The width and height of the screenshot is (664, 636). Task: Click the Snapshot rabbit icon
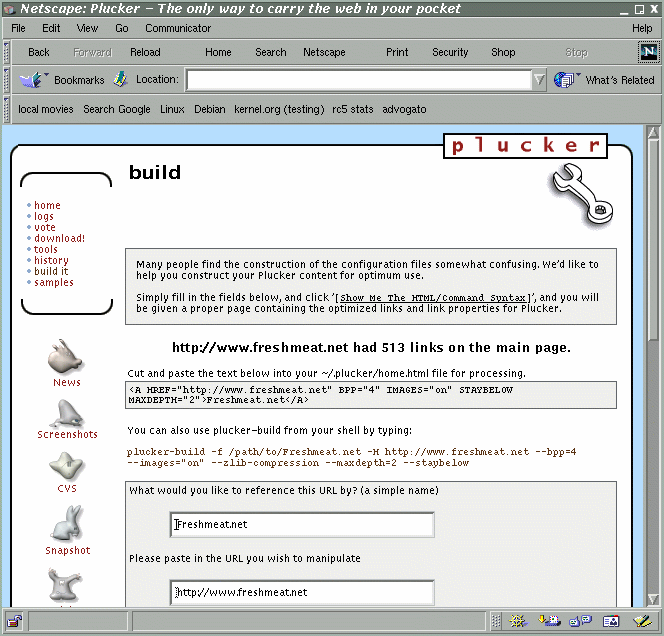click(x=68, y=523)
